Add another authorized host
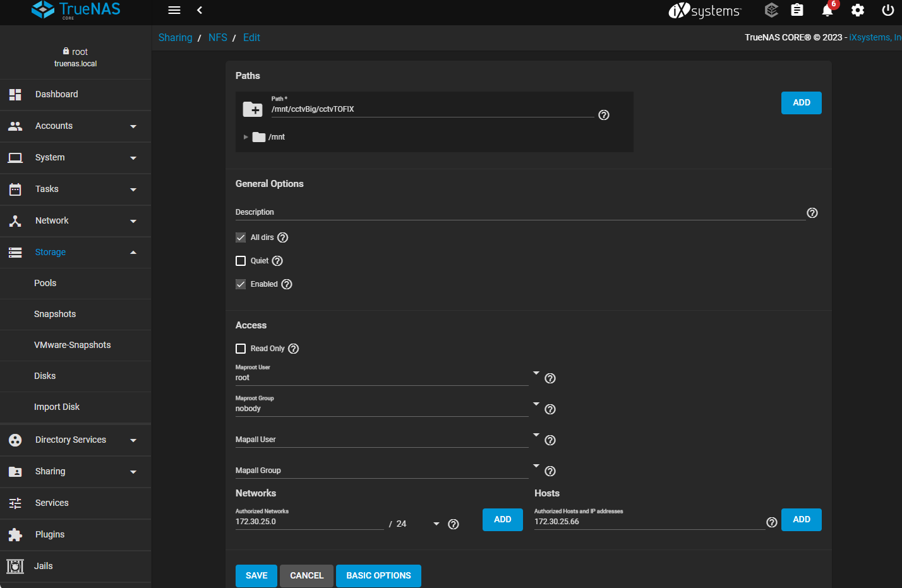Screen dimensions: 902x588 coord(802,520)
